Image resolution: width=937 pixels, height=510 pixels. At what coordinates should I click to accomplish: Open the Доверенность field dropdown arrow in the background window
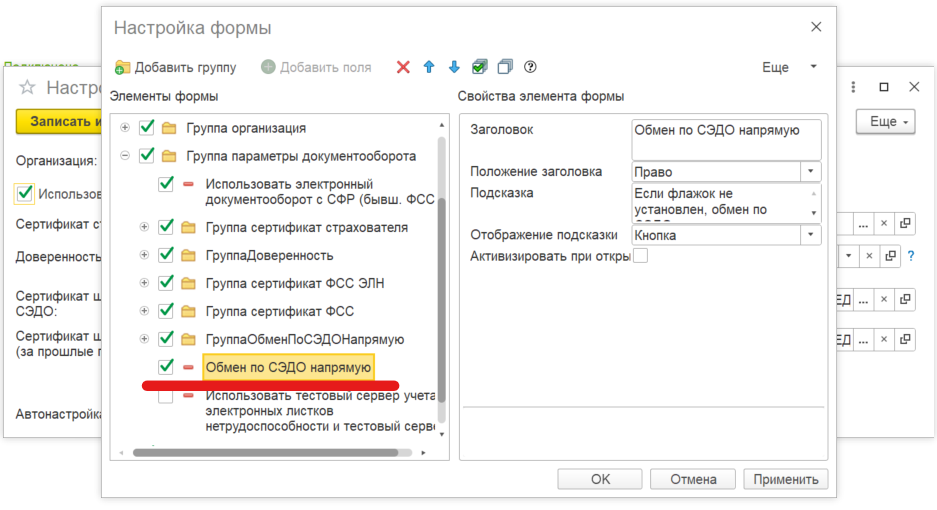tap(849, 256)
